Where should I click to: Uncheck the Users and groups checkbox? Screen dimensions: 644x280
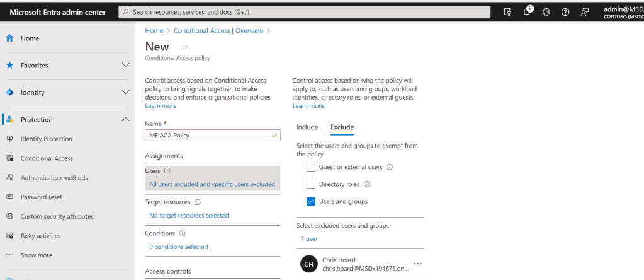click(x=311, y=201)
